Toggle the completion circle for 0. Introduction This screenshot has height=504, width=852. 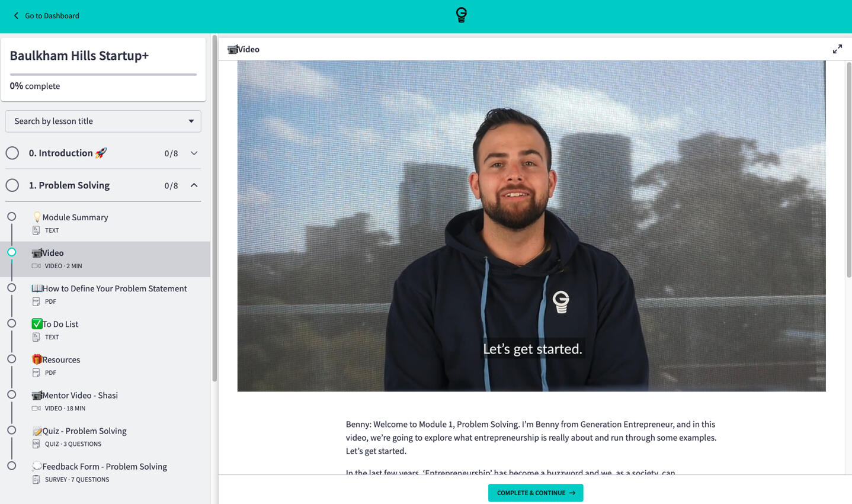coord(12,153)
